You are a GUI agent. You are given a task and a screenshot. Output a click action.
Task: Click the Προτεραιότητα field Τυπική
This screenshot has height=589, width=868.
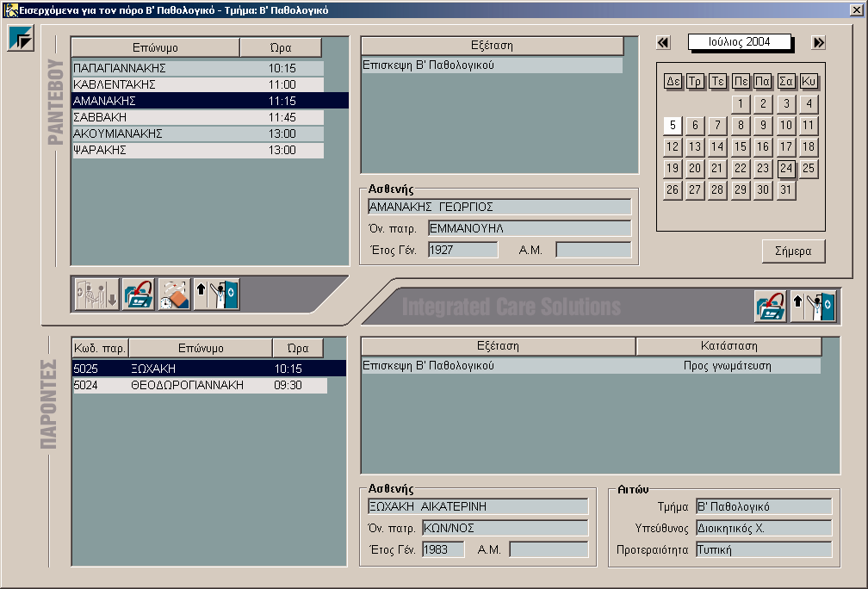(x=764, y=549)
